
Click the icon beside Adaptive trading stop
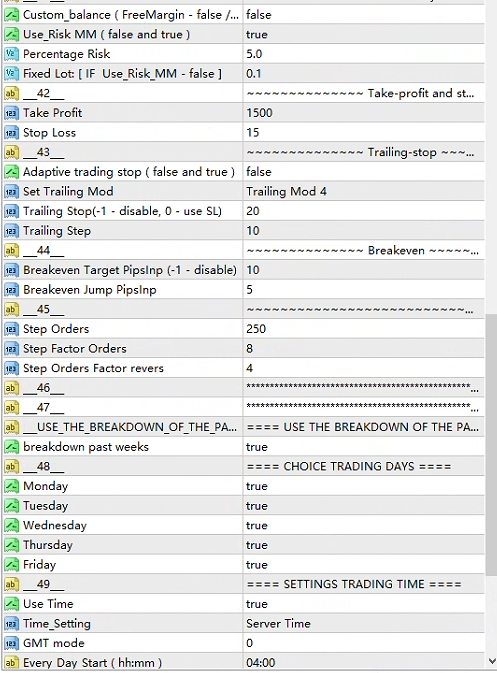point(12,172)
